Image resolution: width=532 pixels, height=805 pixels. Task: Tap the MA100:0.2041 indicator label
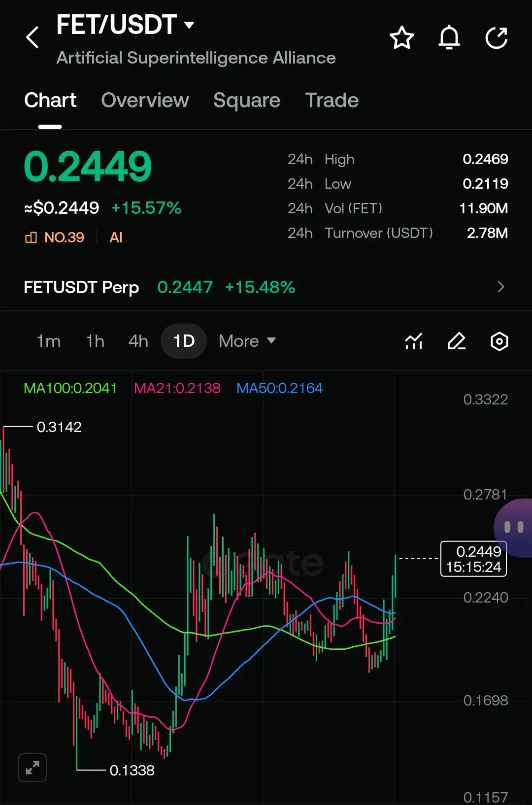pyautogui.click(x=70, y=388)
